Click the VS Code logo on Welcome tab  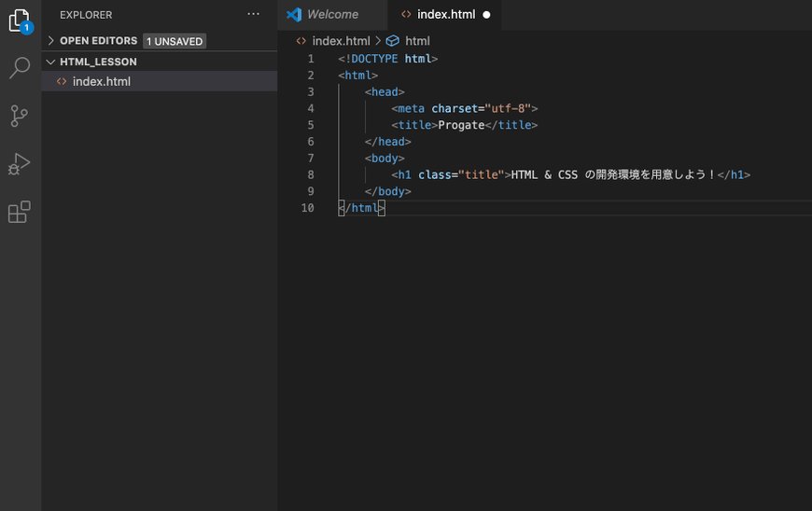click(x=294, y=15)
